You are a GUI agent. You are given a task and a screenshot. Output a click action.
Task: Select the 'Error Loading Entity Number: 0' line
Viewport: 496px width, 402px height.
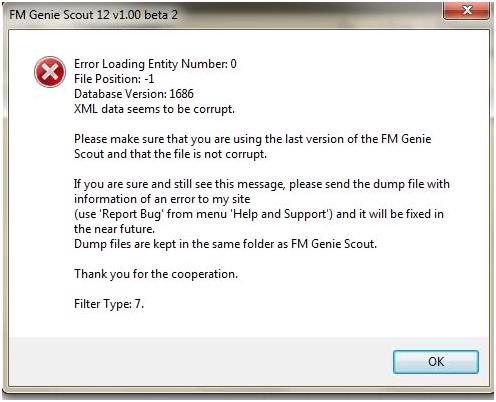click(x=155, y=64)
